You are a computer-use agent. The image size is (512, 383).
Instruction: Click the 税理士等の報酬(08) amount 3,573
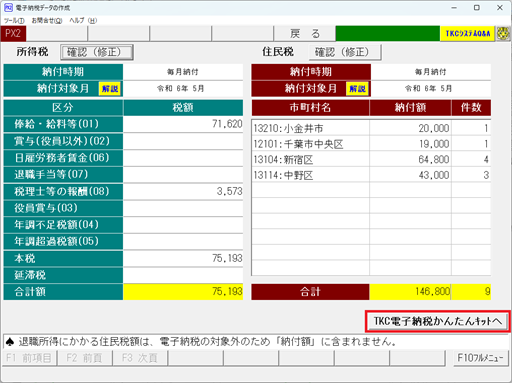click(x=183, y=191)
